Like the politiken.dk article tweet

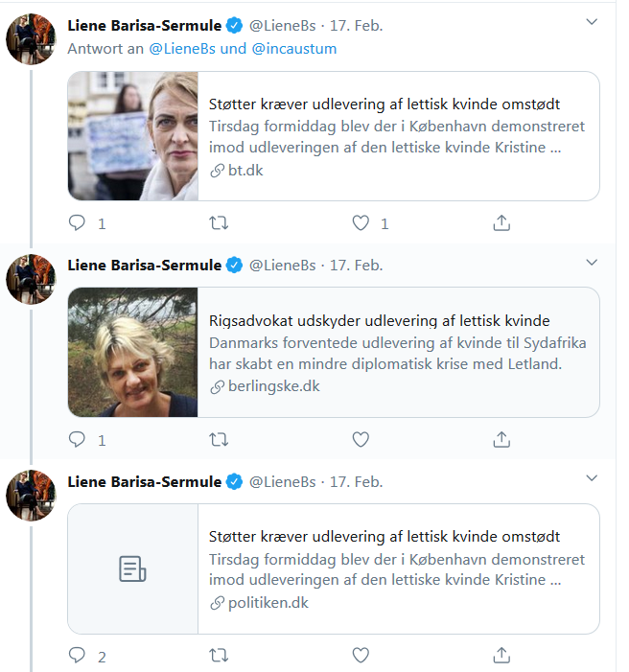[x=361, y=655]
